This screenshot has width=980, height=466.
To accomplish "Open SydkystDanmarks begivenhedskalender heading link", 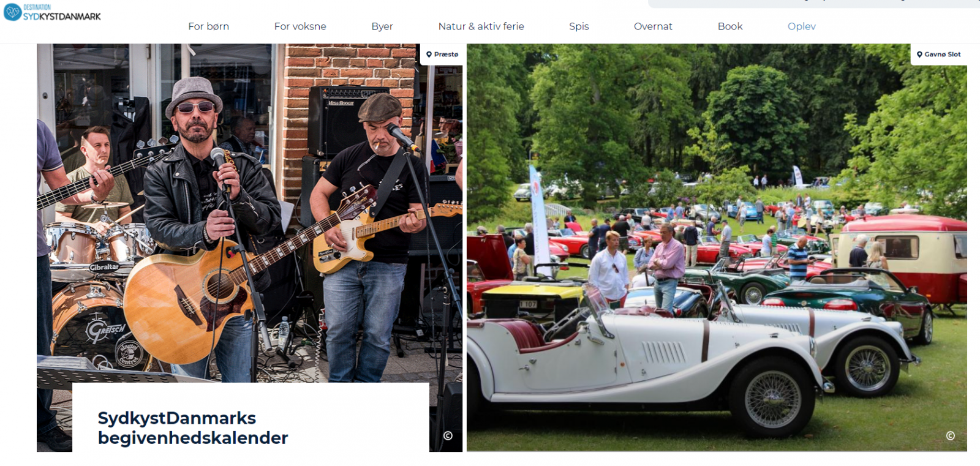I will [x=192, y=428].
